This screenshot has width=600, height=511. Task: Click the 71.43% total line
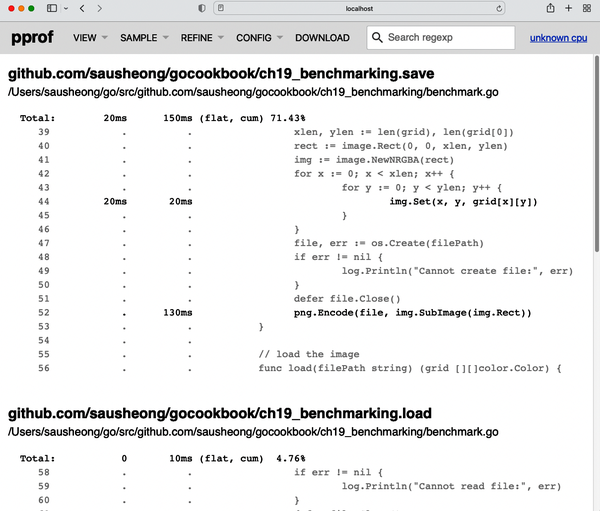click(163, 118)
